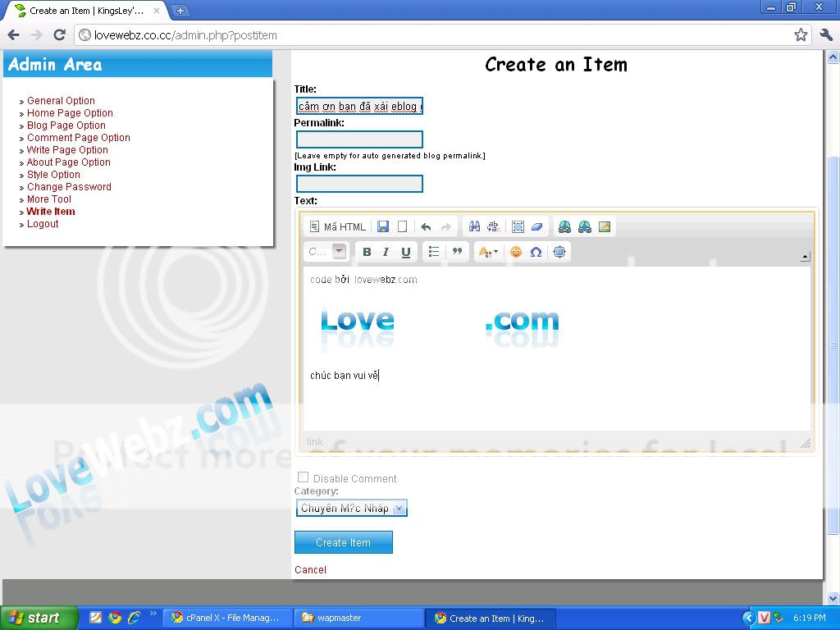Image resolution: width=840 pixels, height=630 pixels.
Task: Click the Create Item button
Action: click(x=343, y=542)
